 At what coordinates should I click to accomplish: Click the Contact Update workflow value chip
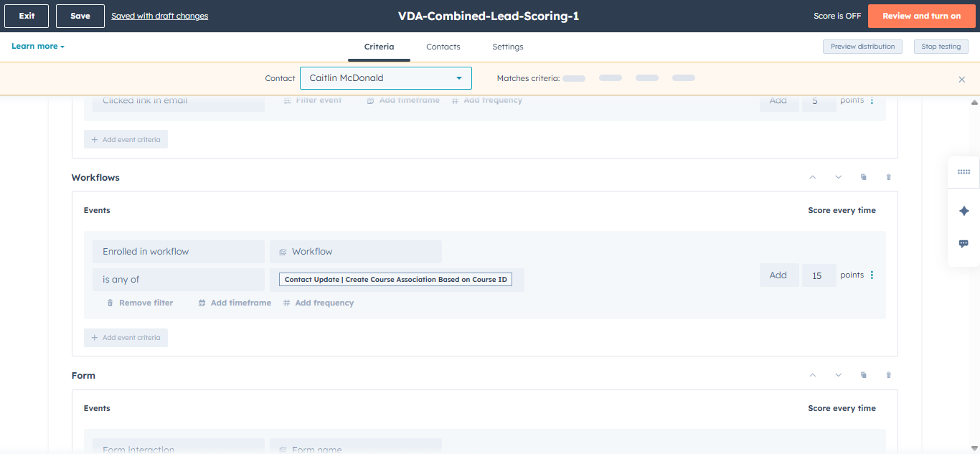(395, 280)
